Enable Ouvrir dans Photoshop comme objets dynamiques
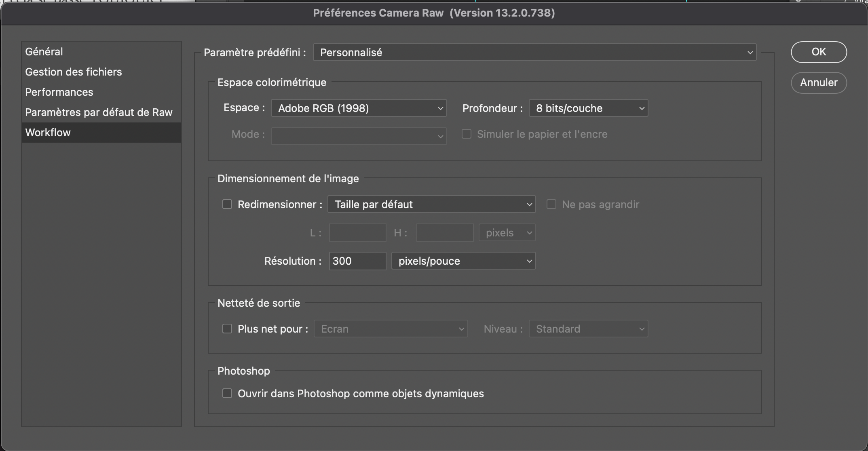 [x=227, y=393]
